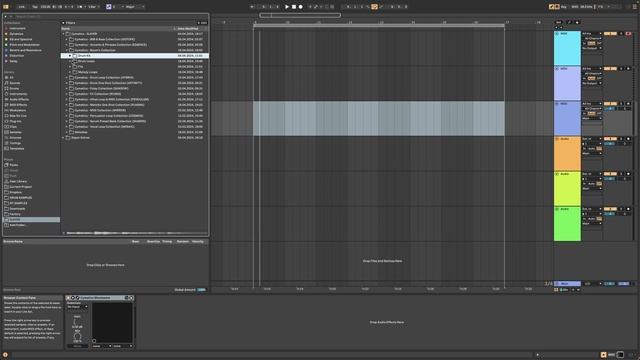Open the Clips library category
Viewport: 640px width, 360px height.
pos(13,127)
